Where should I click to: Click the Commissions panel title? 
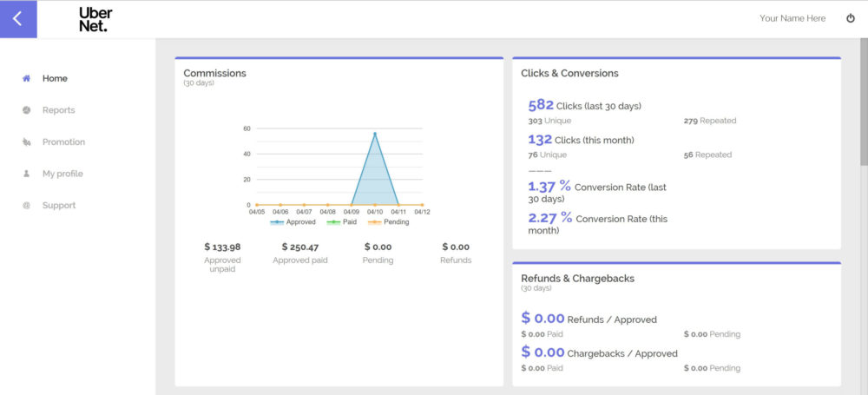pos(214,73)
